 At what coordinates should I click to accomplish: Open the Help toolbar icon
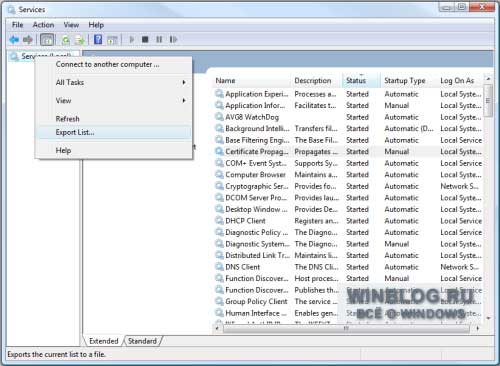pyautogui.click(x=98, y=40)
